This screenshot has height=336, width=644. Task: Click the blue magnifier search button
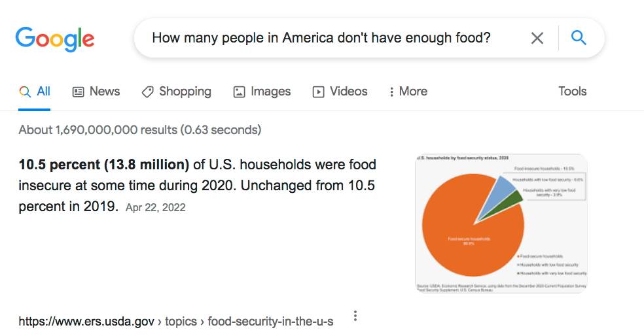[579, 38]
